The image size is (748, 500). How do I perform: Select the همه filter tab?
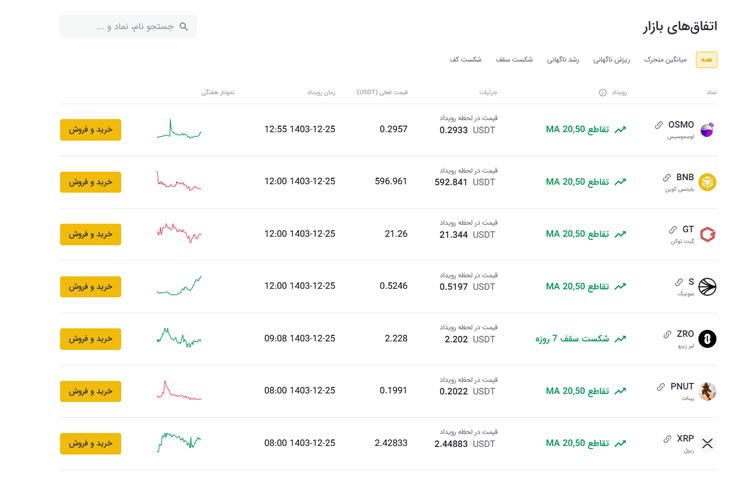click(706, 60)
